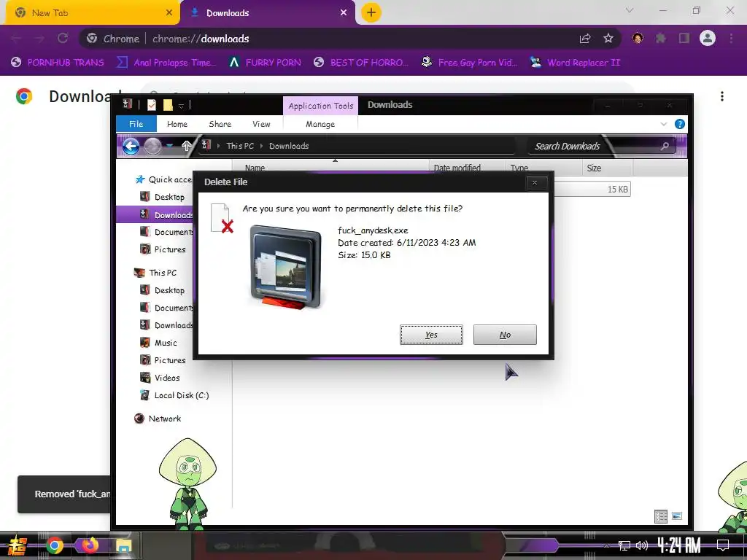This screenshot has width=747, height=560.
Task: Open the volume speaker tray icon
Action: tap(642, 545)
